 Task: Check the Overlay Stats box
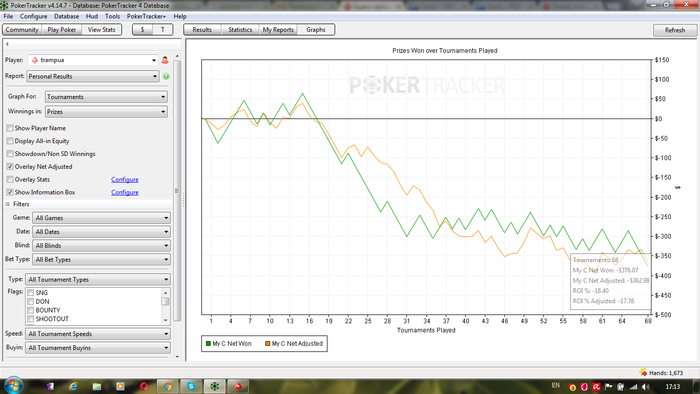tap(10, 180)
